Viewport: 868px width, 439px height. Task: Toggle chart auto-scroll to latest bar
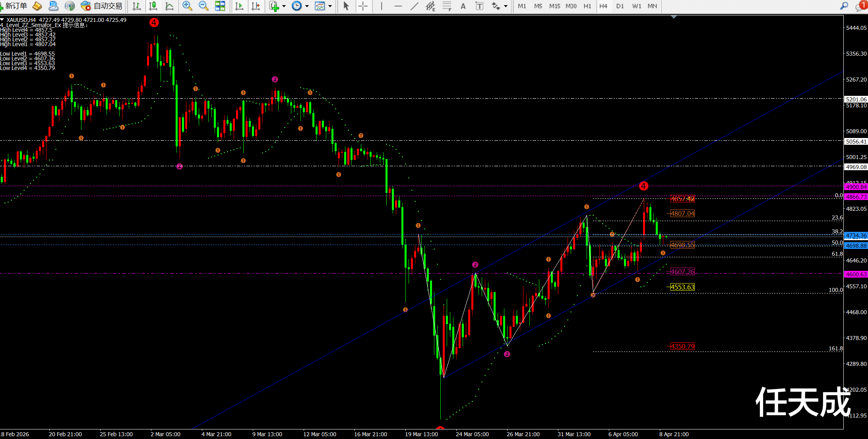tap(239, 6)
